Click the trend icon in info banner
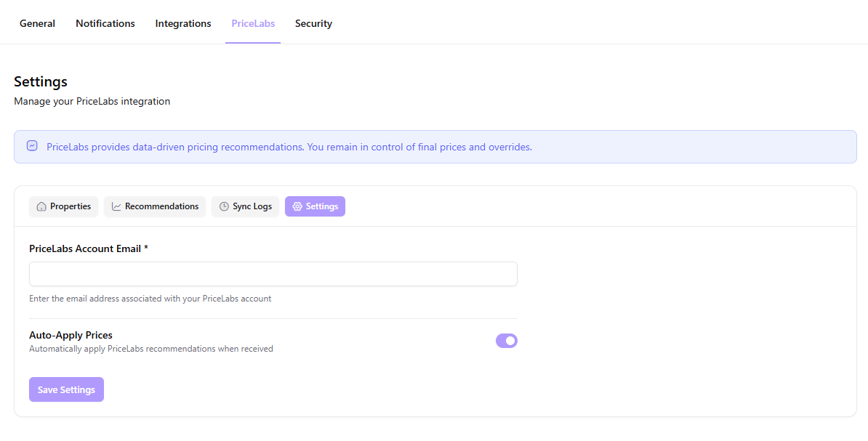The height and width of the screenshot is (441, 868). tap(32, 146)
